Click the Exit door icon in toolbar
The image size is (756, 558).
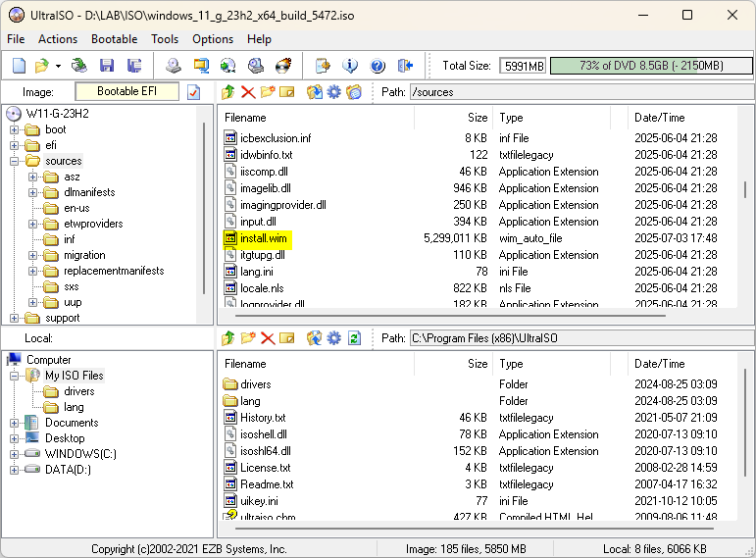coord(405,65)
